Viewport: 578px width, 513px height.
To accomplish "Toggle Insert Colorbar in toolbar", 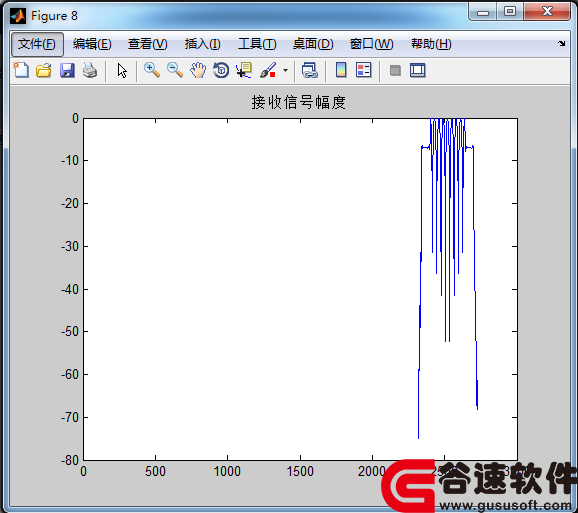I will point(341,70).
